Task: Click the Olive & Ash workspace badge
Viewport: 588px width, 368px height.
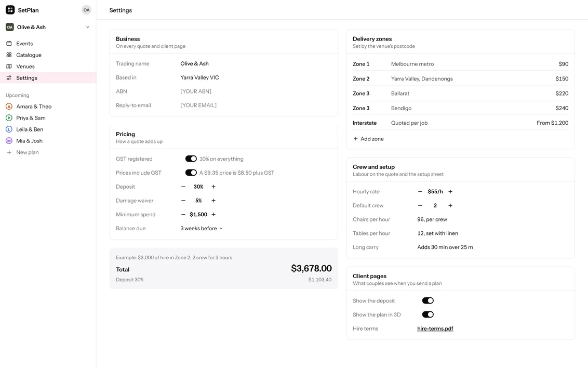Action: [x=10, y=27]
